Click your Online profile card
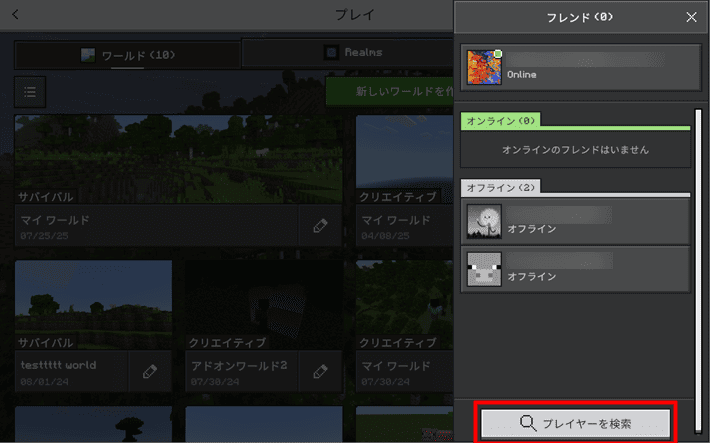Image resolution: width=710 pixels, height=443 pixels. 581,67
